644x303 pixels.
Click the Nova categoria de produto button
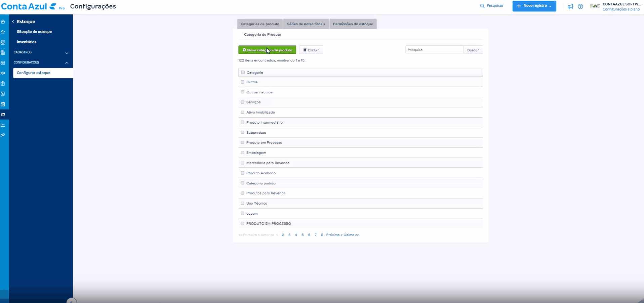[267, 50]
